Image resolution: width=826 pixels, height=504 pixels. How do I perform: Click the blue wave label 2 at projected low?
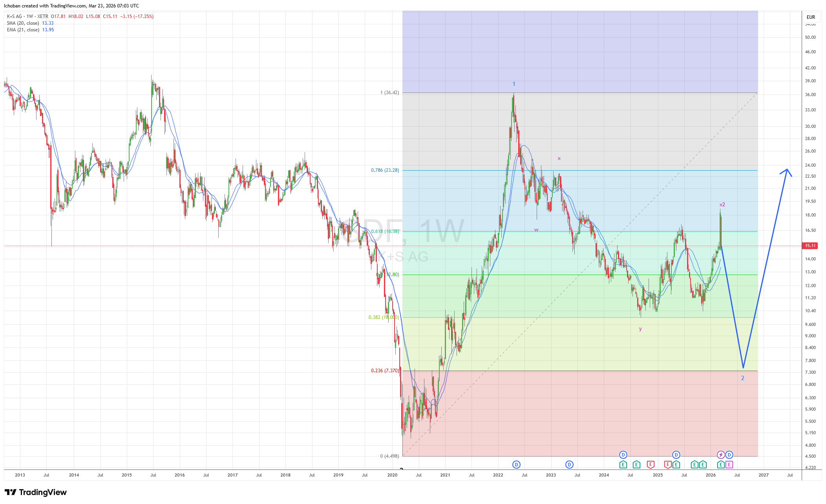(742, 378)
